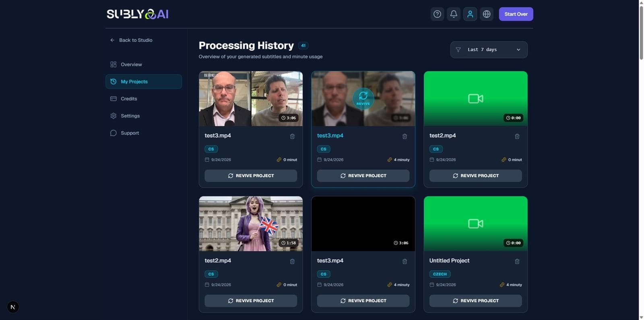The image size is (644, 320).
Task: Click 4 minuty on the Untitled Project card
Action: 511,285
